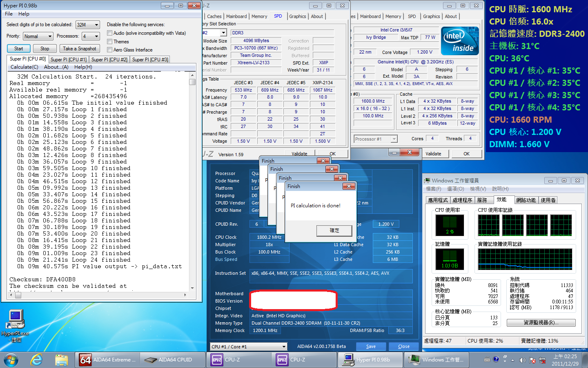Open the Processors count dropdown

pyautogui.click(x=91, y=36)
